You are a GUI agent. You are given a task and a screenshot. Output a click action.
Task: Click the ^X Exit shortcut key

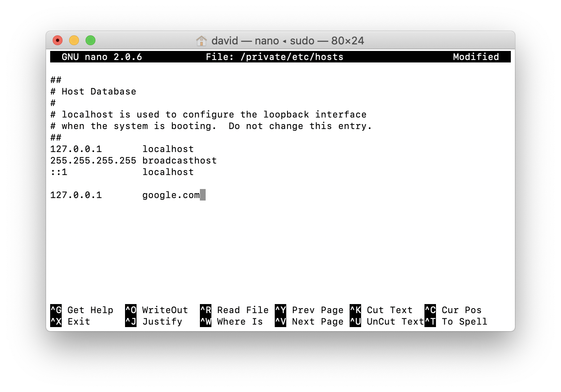tap(56, 321)
